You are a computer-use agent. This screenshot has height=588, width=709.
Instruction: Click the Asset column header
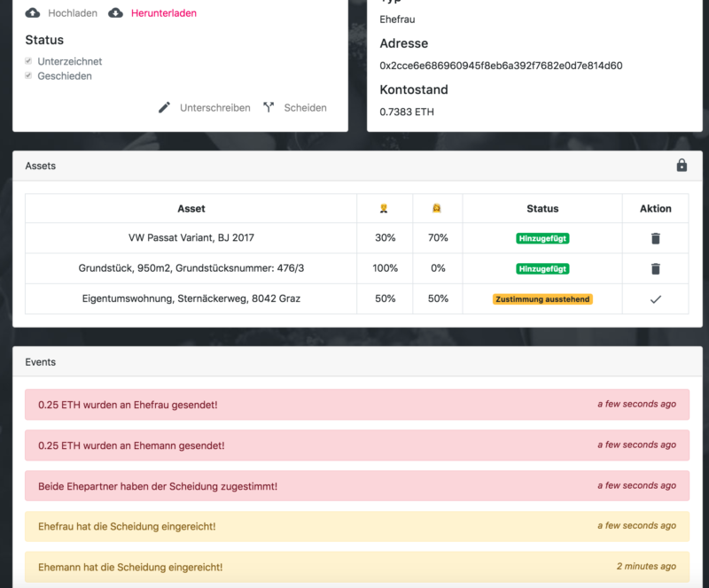[191, 208]
